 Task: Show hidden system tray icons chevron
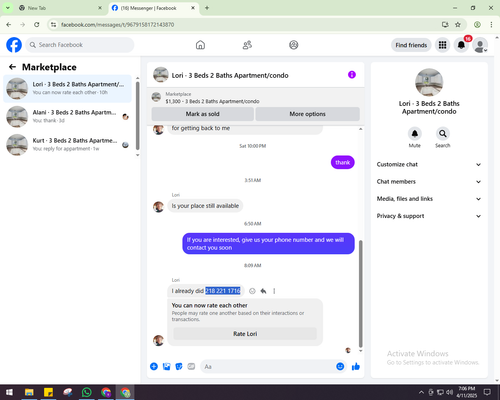421,392
